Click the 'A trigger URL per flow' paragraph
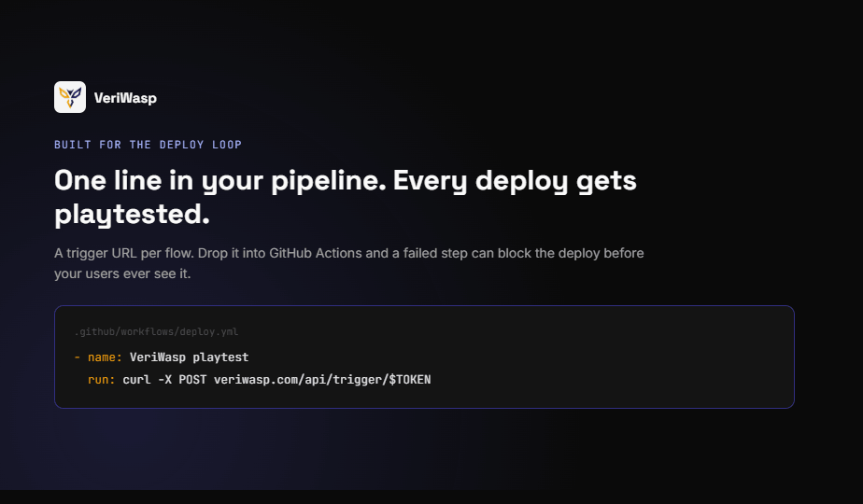The width and height of the screenshot is (863, 504). click(x=349, y=263)
